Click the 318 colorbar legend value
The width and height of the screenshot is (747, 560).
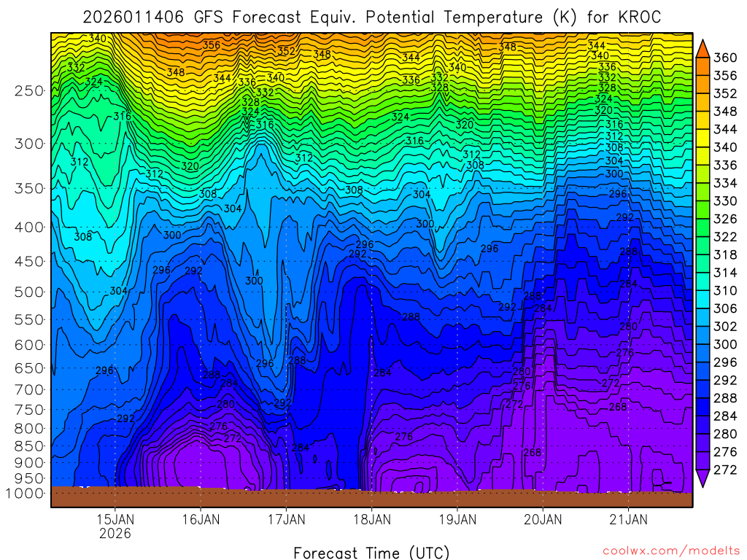pos(725,254)
